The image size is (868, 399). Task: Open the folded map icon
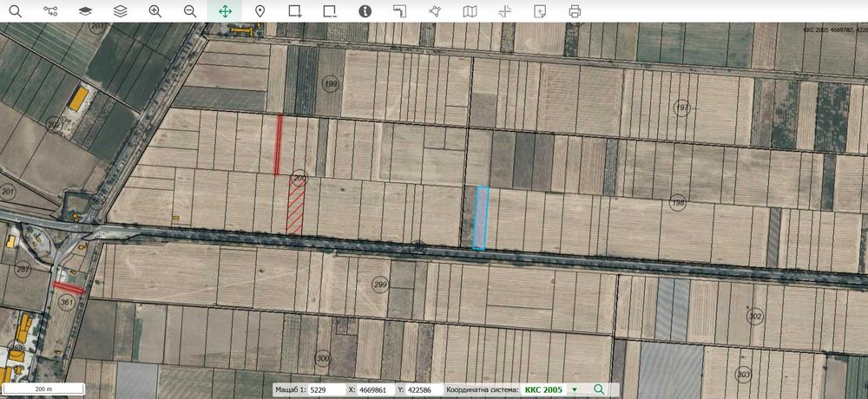[x=470, y=11]
